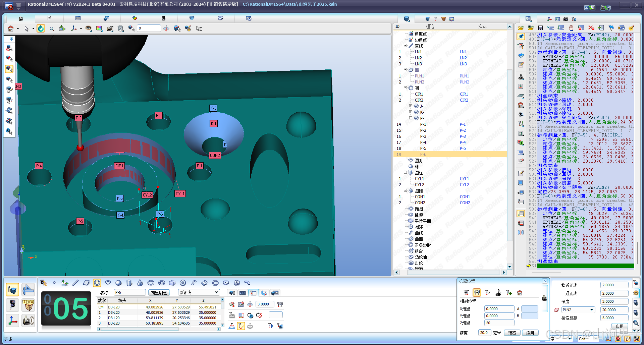Select the zoom window tool
Screen dimensions: 644x345
click(x=52, y=28)
